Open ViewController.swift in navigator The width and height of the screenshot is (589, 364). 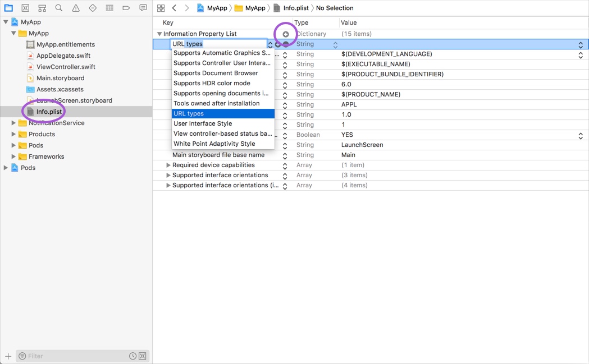[66, 67]
